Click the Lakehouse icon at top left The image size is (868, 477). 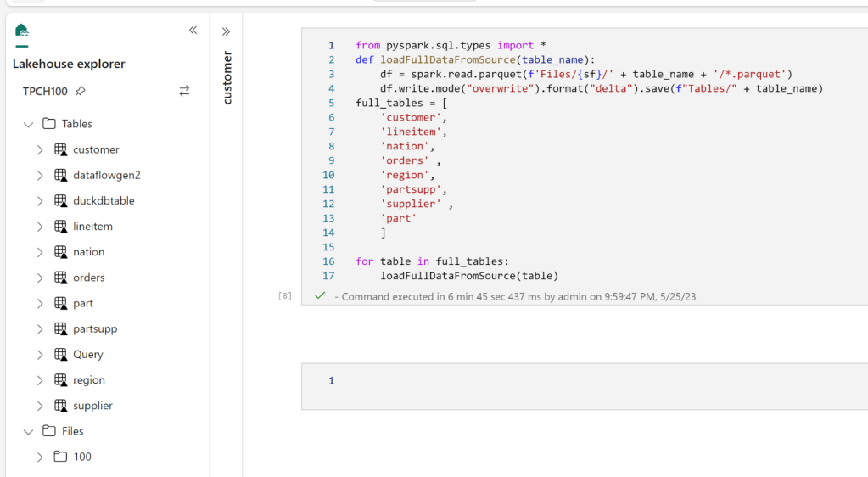(x=22, y=31)
